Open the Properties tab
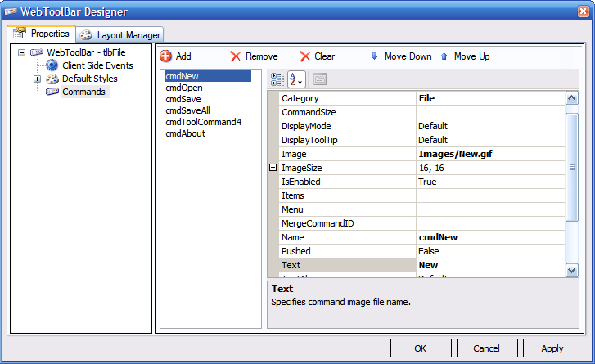595x364 pixels. pos(42,34)
